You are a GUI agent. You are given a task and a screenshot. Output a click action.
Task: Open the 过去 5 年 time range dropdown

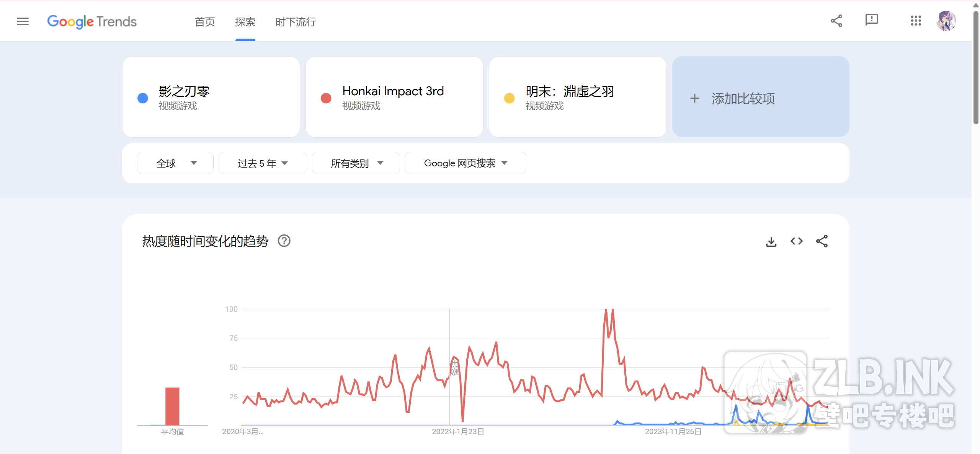[263, 163]
